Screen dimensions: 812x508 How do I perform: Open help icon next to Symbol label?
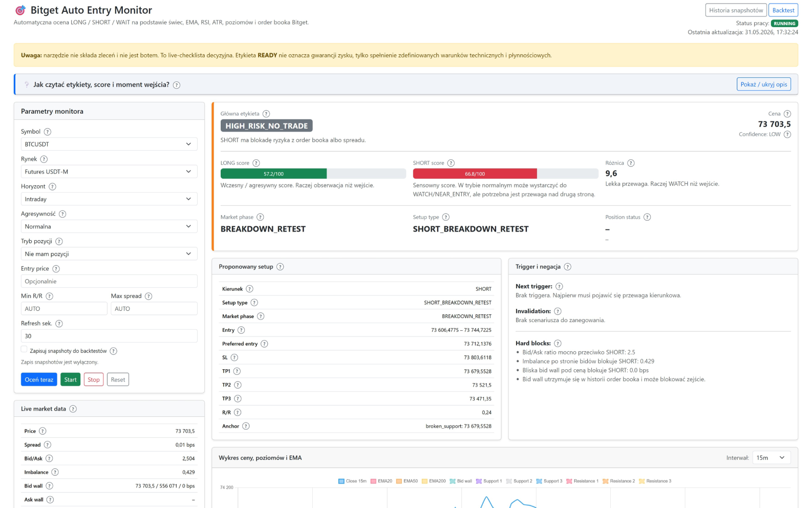coord(48,132)
